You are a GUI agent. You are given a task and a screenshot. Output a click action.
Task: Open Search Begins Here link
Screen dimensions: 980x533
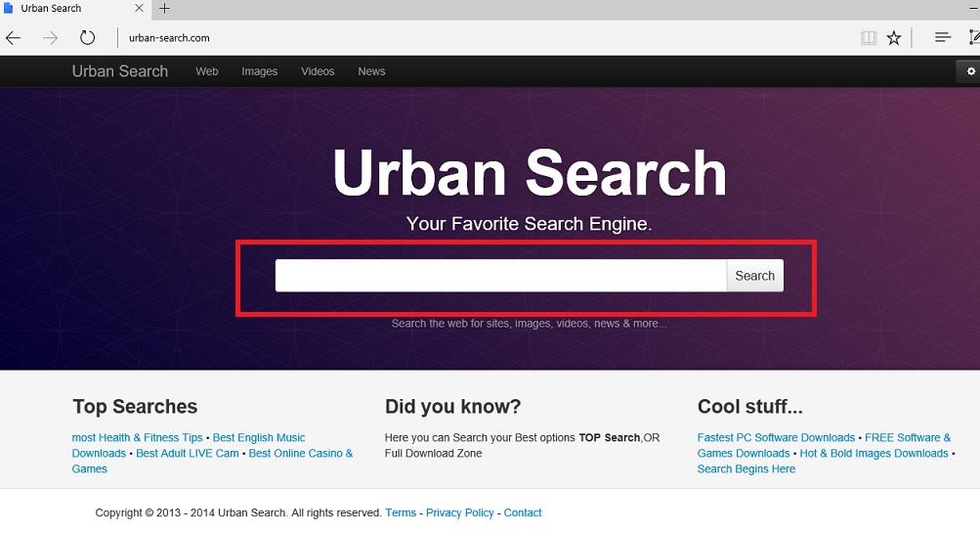click(746, 468)
